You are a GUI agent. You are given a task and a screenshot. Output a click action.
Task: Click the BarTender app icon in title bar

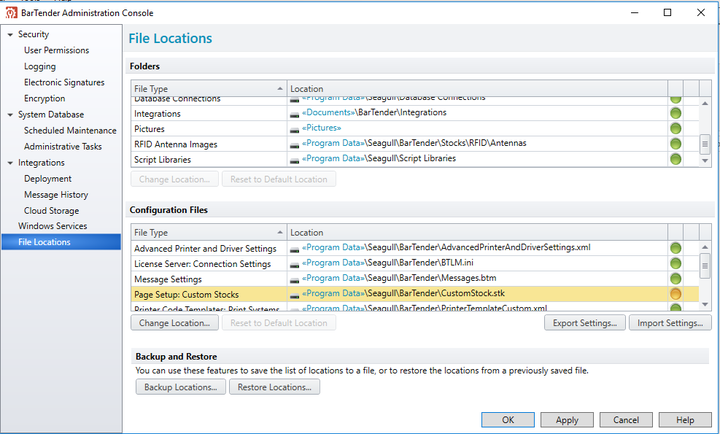[11, 13]
